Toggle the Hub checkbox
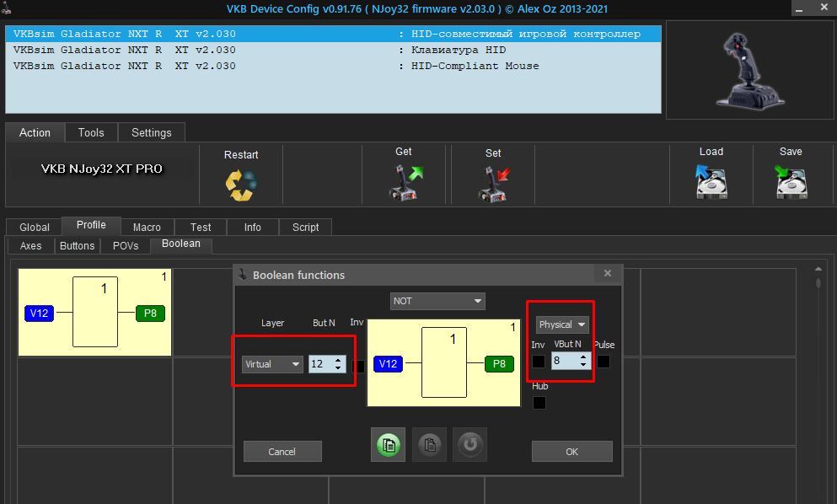 click(539, 403)
